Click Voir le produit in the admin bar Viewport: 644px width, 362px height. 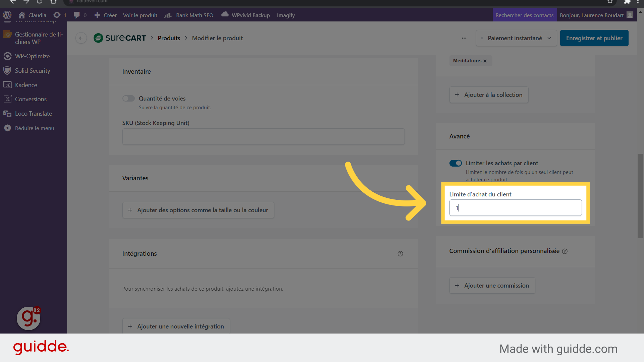pyautogui.click(x=140, y=15)
